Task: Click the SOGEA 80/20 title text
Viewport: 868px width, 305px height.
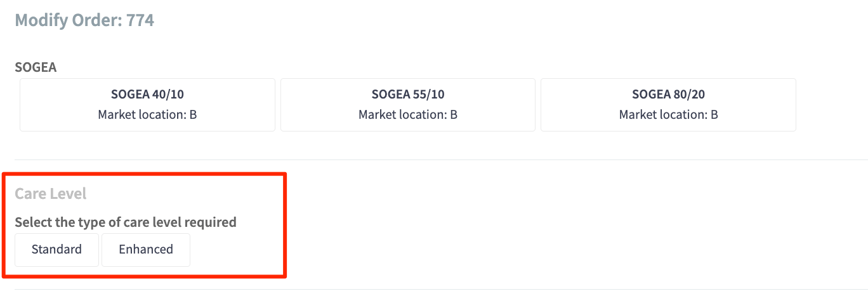Action: click(668, 95)
